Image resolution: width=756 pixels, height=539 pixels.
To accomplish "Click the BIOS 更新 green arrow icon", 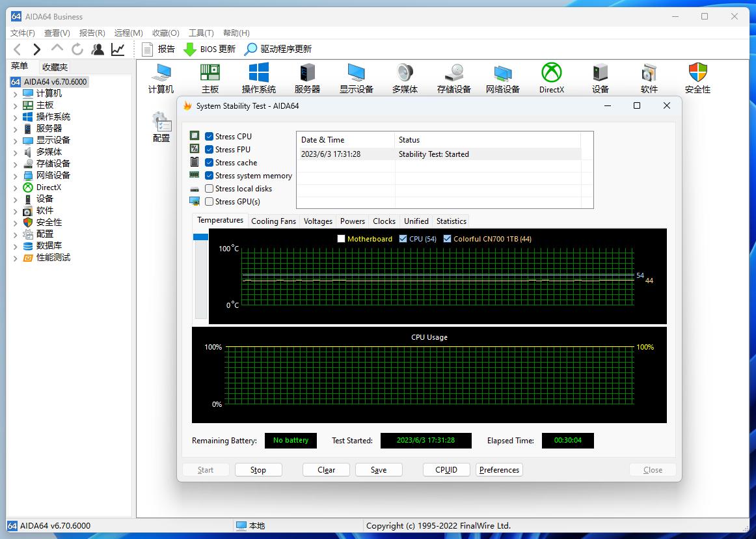I will click(x=190, y=49).
